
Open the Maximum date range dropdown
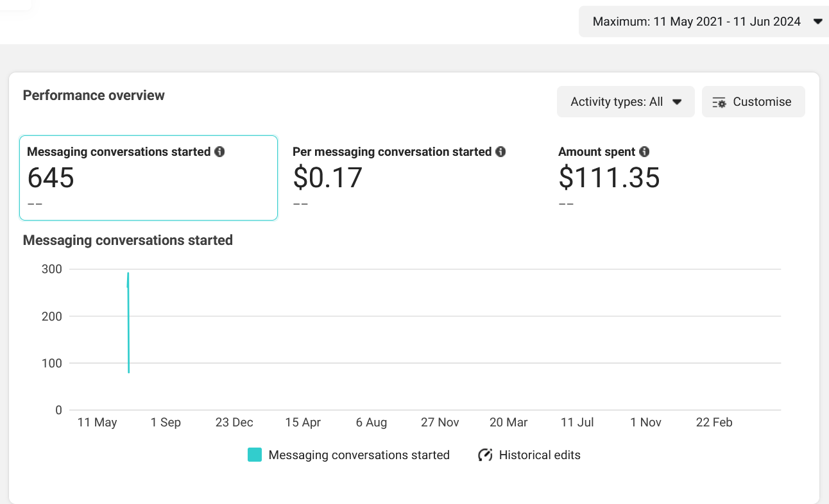point(703,22)
